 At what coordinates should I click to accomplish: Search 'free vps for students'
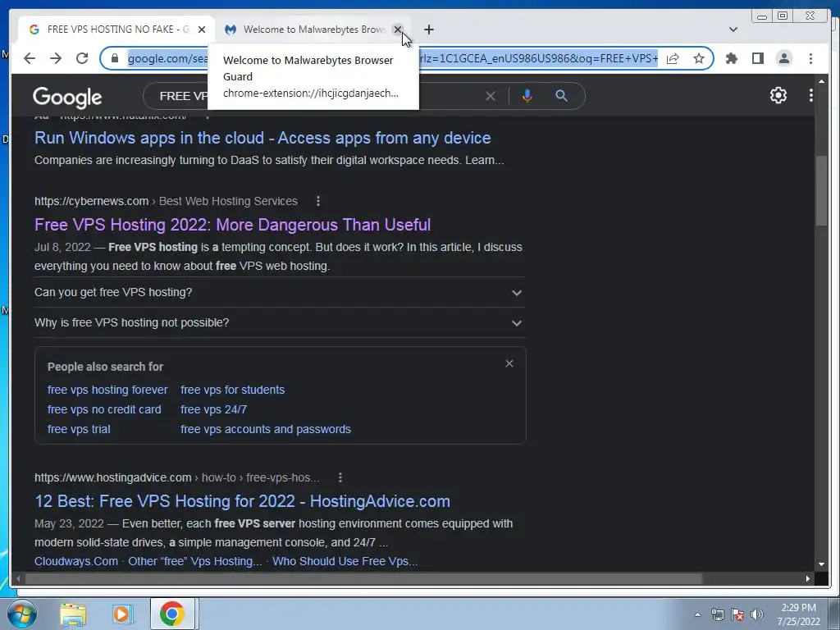(x=232, y=390)
